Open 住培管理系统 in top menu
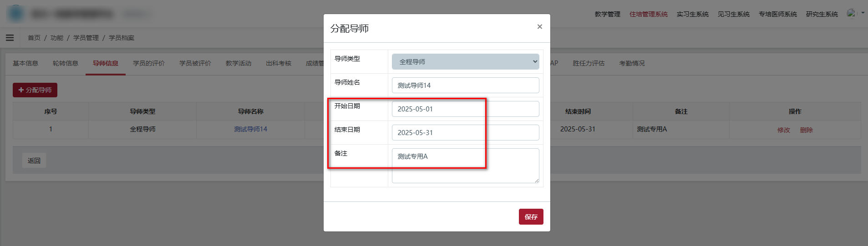The width and height of the screenshot is (868, 246). [648, 14]
